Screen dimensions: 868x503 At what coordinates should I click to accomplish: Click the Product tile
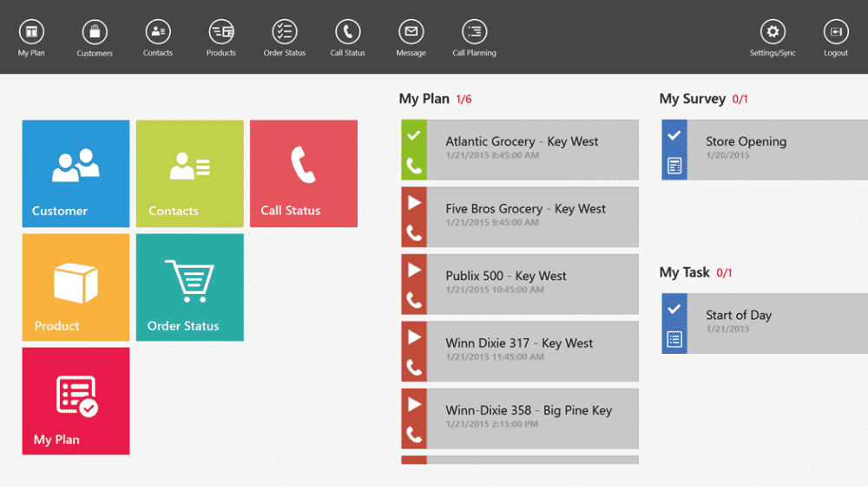[76, 287]
